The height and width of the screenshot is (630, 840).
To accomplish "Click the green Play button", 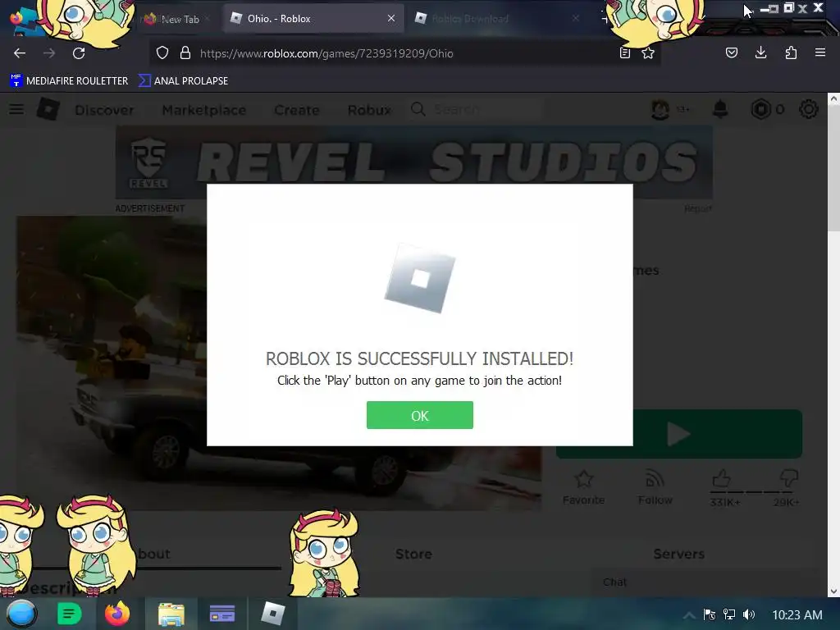I will [x=678, y=434].
